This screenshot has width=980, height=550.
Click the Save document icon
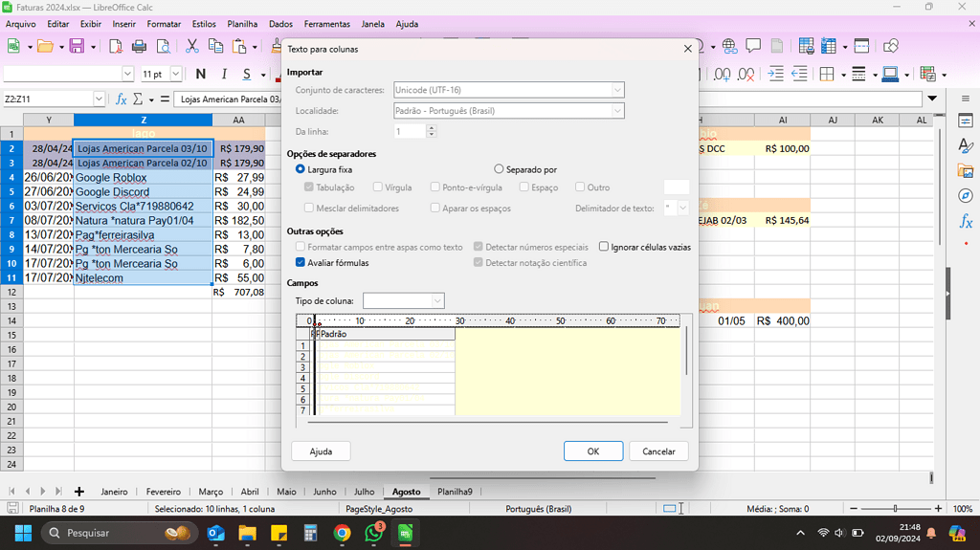(77, 46)
